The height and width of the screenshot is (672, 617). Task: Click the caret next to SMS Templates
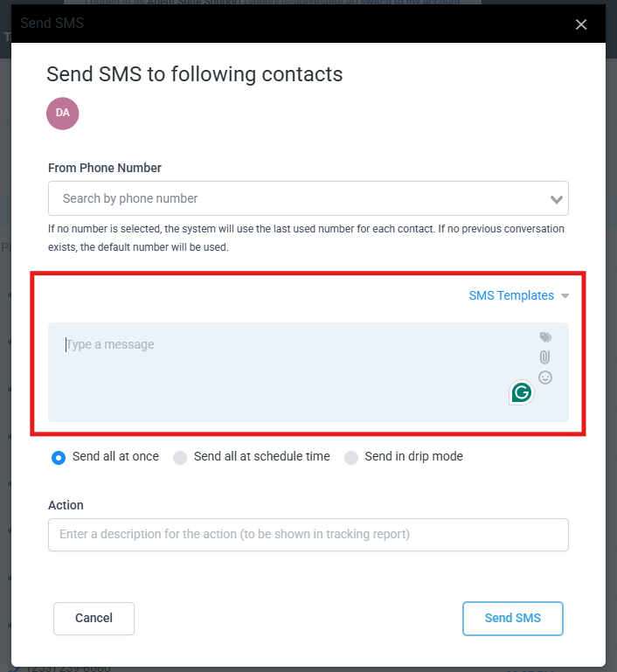(x=565, y=296)
